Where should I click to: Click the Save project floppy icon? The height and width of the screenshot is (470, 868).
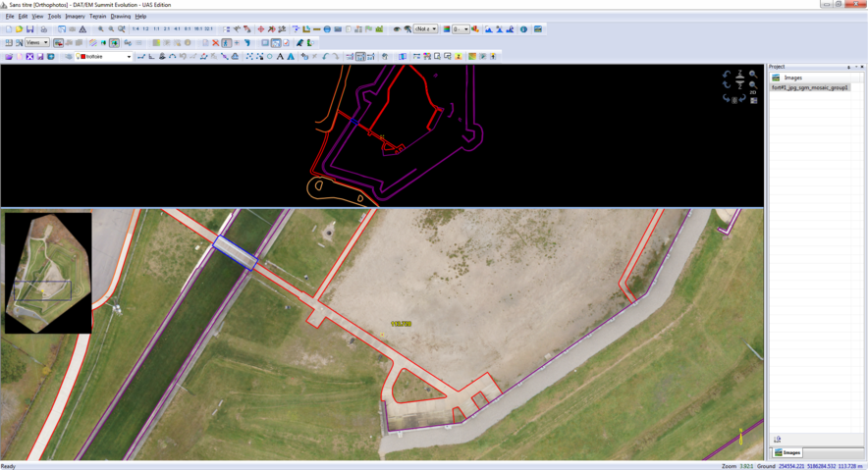tap(29, 29)
